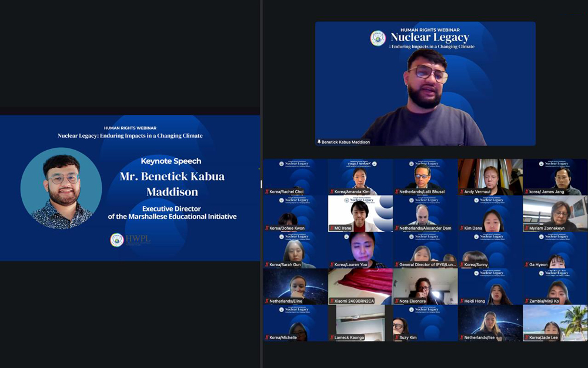Screen dimensions: 588x368
Task: Click the muted microphone icon for MC Irene
Action: (x=332, y=228)
